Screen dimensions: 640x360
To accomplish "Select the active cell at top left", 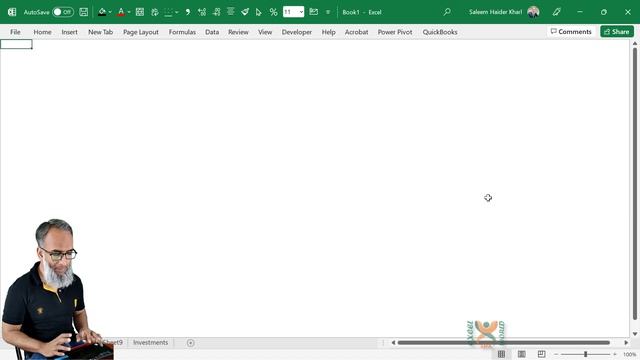I will click(16, 44).
